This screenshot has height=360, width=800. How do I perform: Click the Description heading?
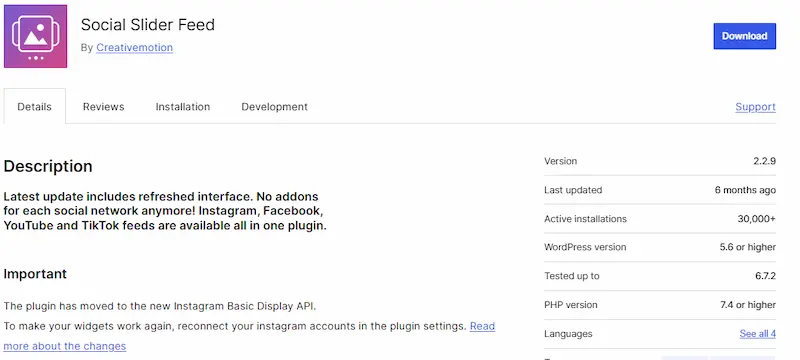[x=48, y=166]
